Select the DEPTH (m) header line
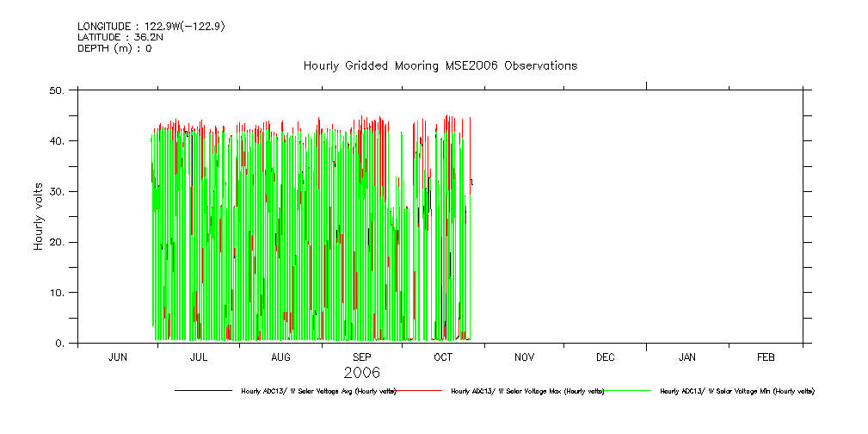The height and width of the screenshot is (434, 868). (x=114, y=49)
